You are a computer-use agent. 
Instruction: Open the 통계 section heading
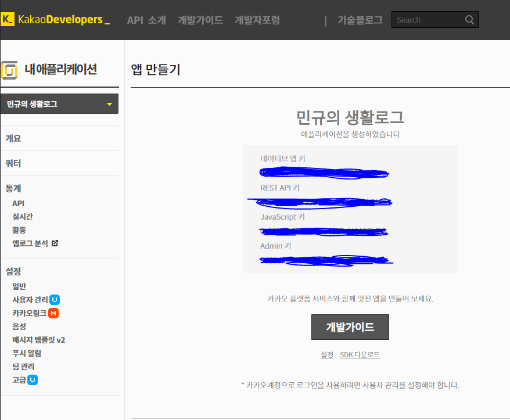(13, 188)
